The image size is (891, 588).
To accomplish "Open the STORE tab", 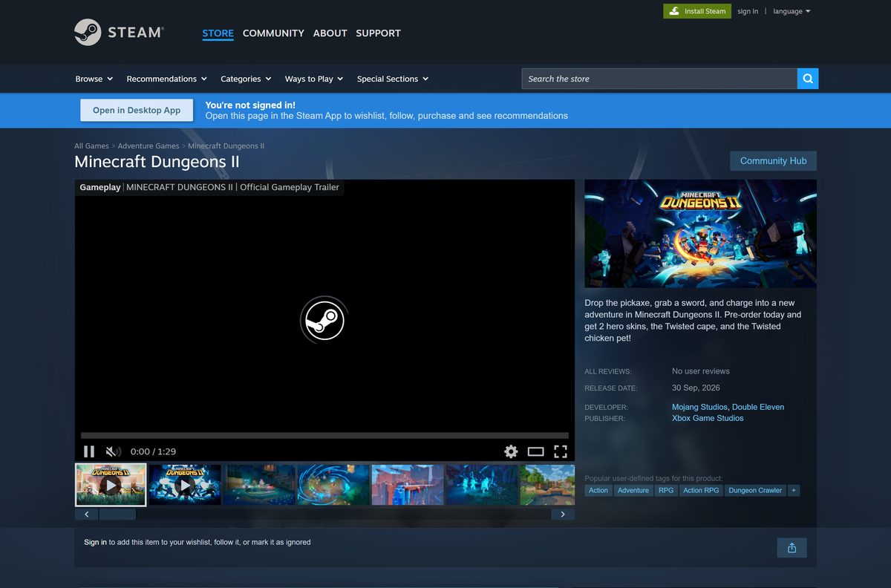I will pos(218,33).
